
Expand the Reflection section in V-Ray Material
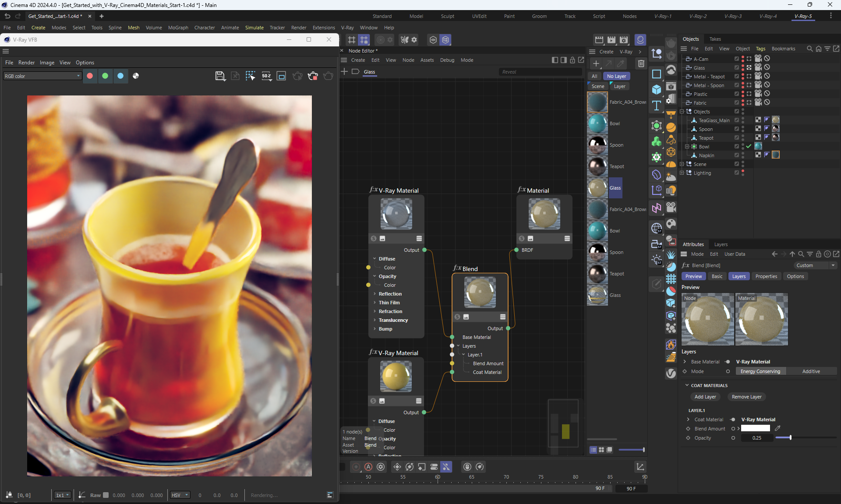pos(375,294)
